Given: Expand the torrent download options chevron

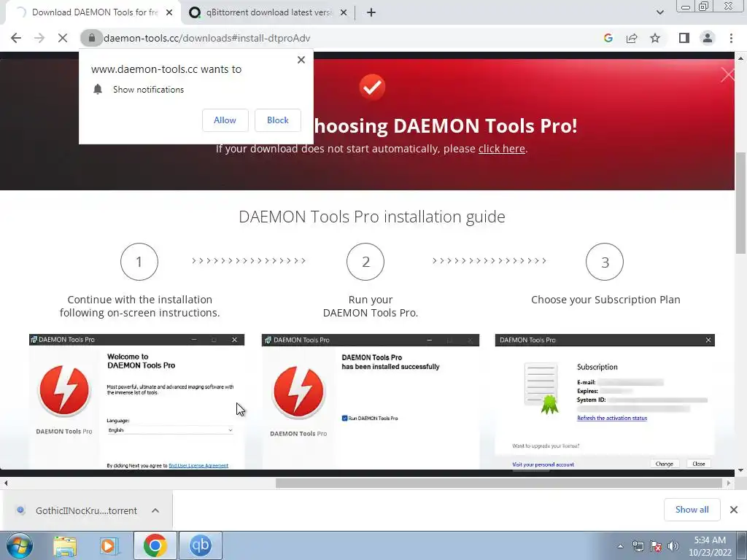Looking at the screenshot, I should point(155,510).
